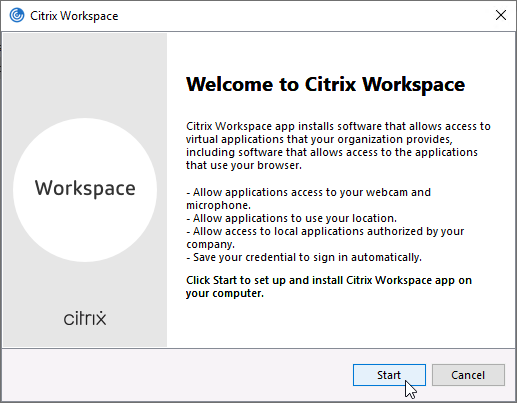The image size is (517, 403).
Task: Click the Start button to begin installation
Action: (x=389, y=375)
